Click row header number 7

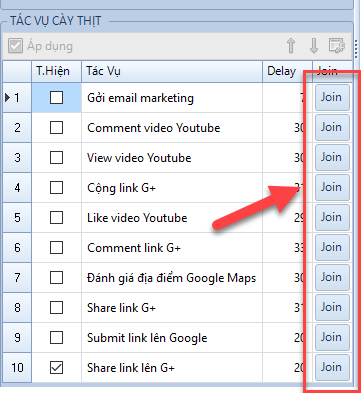pos(17,278)
